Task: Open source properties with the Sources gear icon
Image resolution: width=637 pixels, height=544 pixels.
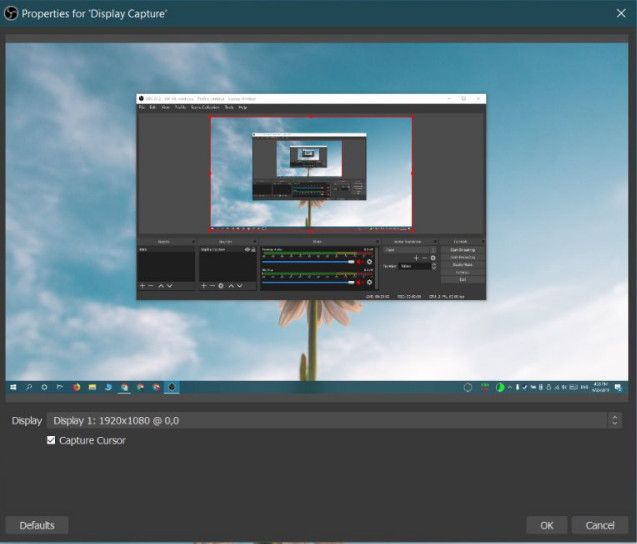Action: [x=221, y=286]
